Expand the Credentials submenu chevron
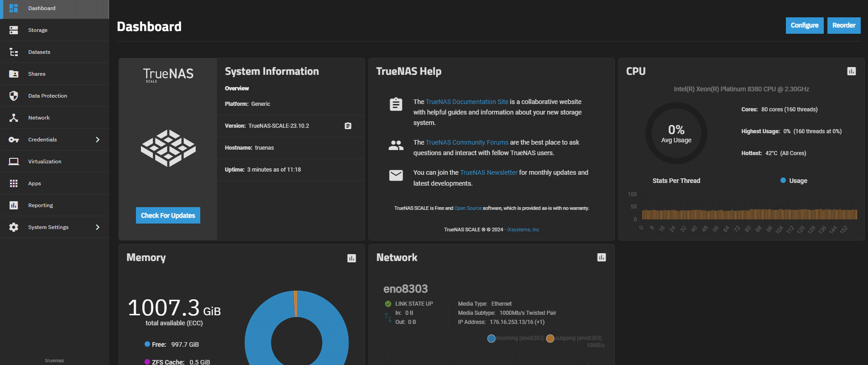The width and height of the screenshot is (868, 365). pos(98,140)
